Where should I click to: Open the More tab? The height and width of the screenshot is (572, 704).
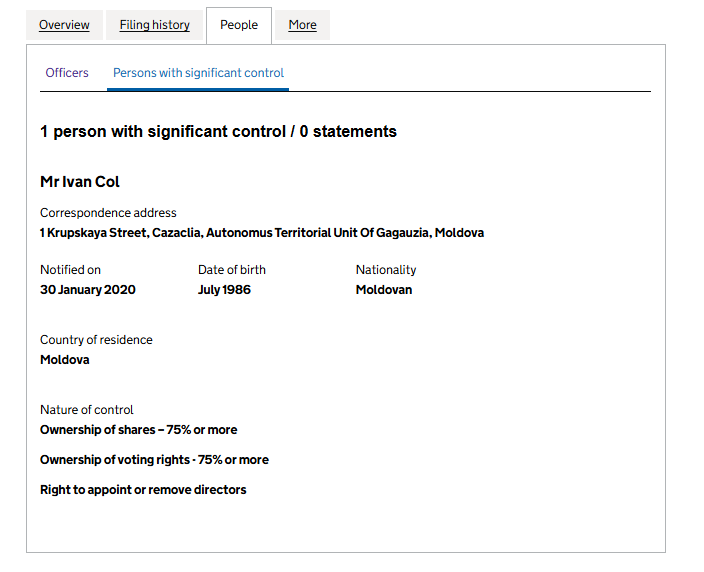(x=302, y=25)
